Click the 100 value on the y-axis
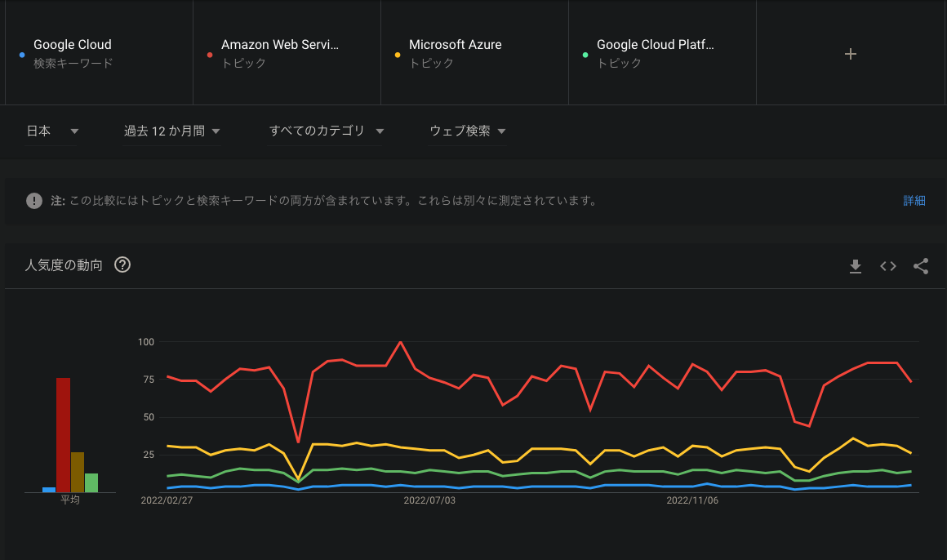Screen dimensions: 947x560 [146, 342]
